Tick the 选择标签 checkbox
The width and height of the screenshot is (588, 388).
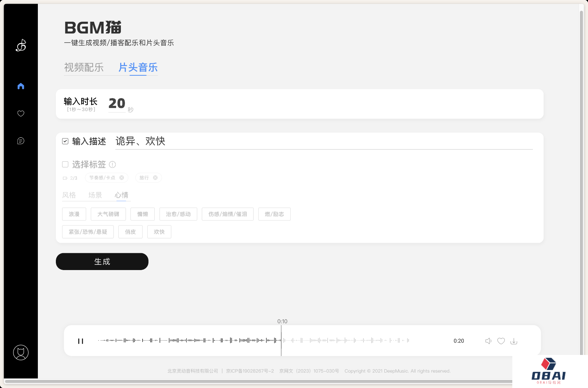coord(65,164)
